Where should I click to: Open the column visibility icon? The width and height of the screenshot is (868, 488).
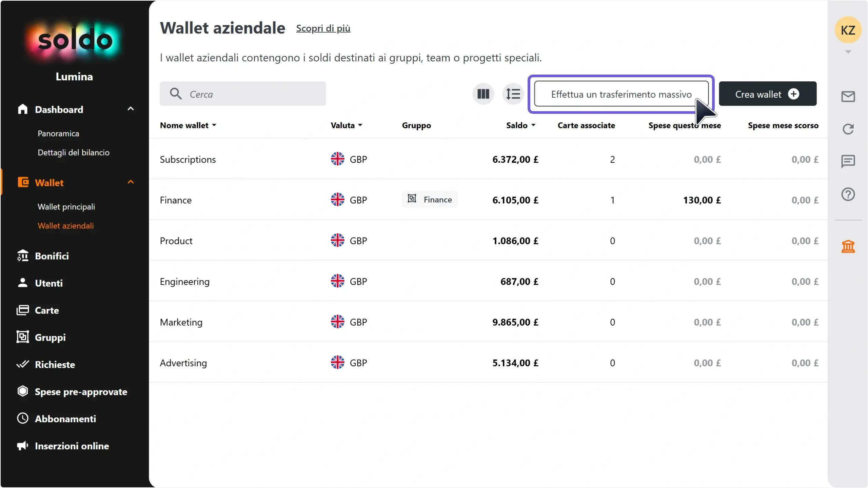pyautogui.click(x=483, y=94)
